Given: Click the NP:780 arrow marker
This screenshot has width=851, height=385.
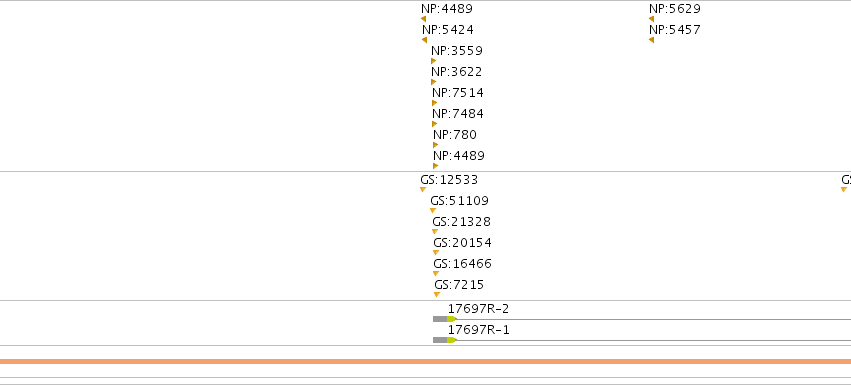Looking at the screenshot, I should point(435,145).
